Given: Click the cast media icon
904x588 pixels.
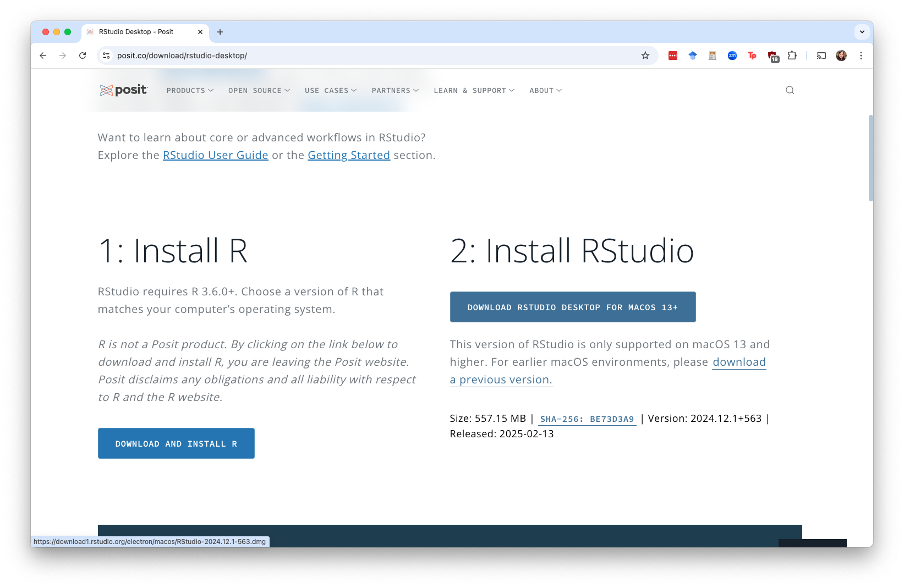Looking at the screenshot, I should click(821, 56).
